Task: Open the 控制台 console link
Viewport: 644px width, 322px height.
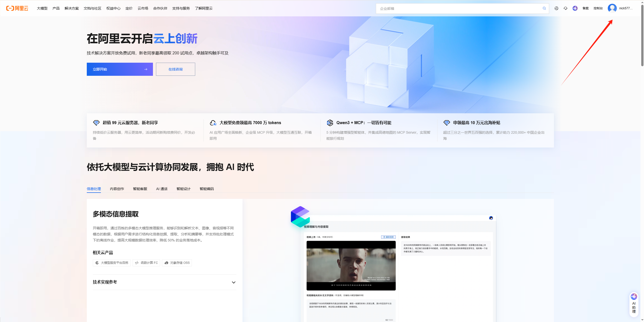Action: point(598,8)
